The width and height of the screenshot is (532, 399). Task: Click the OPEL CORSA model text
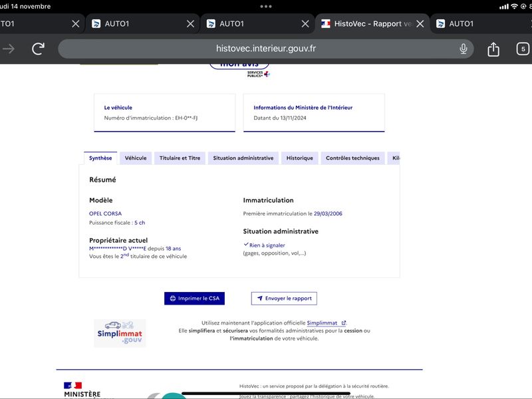[x=105, y=213]
